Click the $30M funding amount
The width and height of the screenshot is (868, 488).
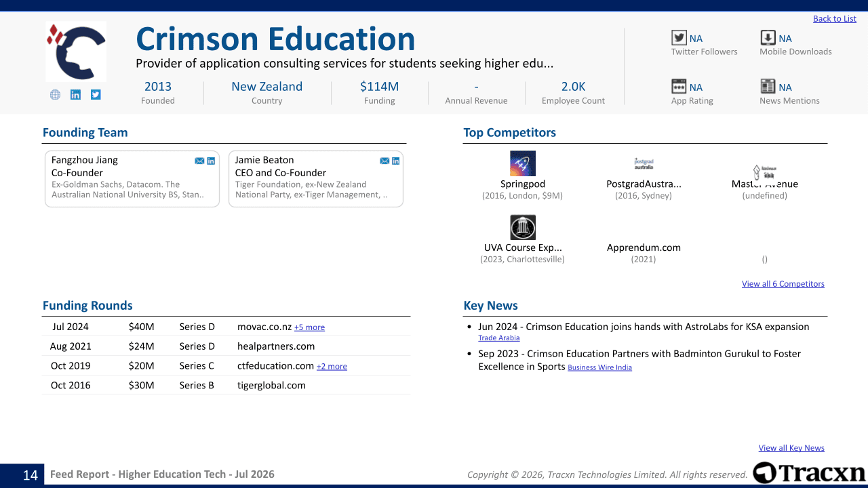click(x=142, y=386)
